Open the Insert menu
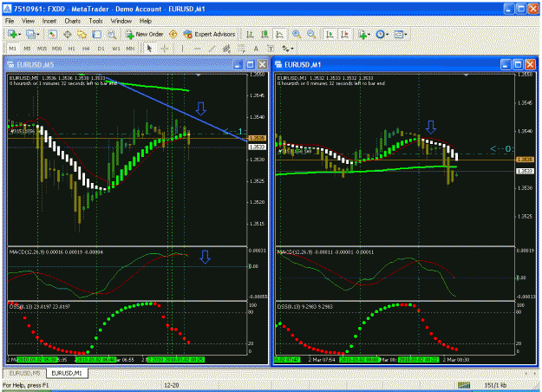The image size is (542, 392). pos(49,21)
